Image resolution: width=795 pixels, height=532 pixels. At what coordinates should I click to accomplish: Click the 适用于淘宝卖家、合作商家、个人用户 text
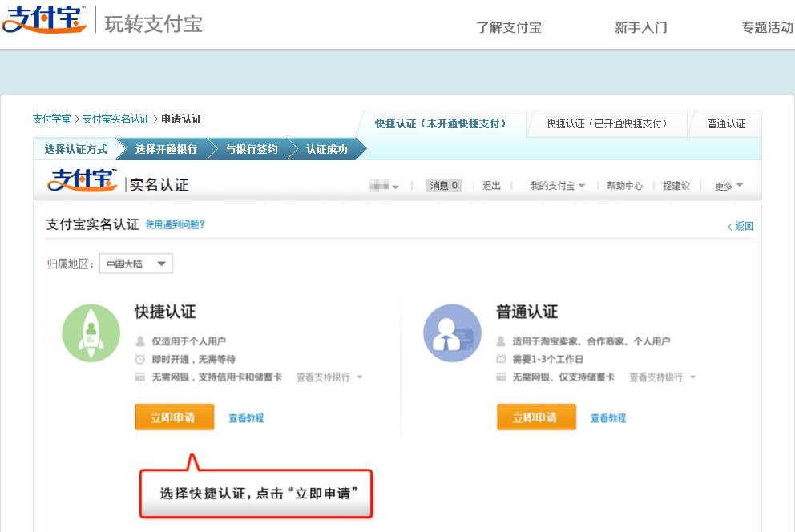click(591, 341)
